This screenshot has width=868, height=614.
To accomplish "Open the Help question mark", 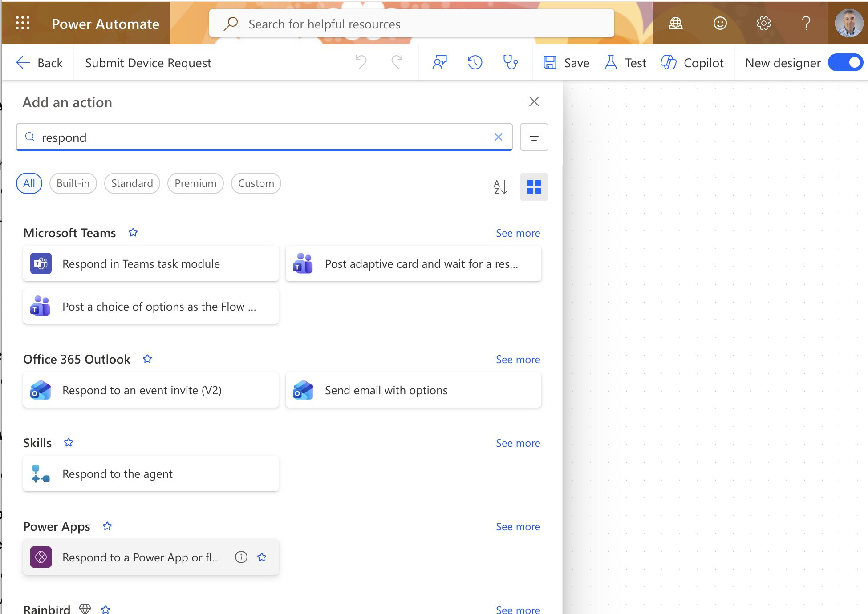I will 806,23.
